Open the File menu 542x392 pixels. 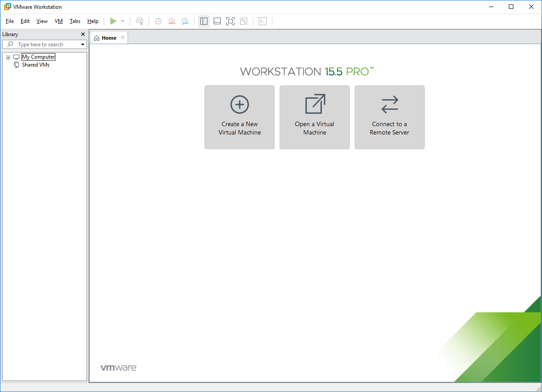click(10, 21)
